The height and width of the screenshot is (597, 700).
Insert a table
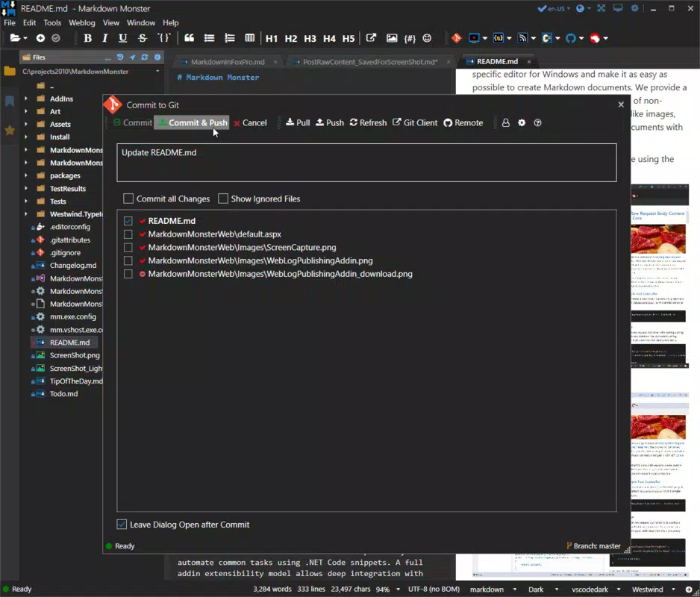[x=250, y=38]
